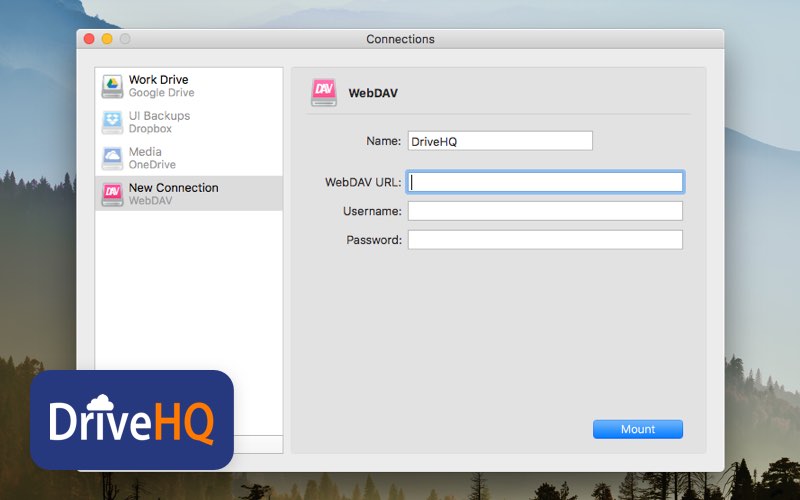Minimize the Connections window
The height and width of the screenshot is (500, 800).
tap(107, 39)
